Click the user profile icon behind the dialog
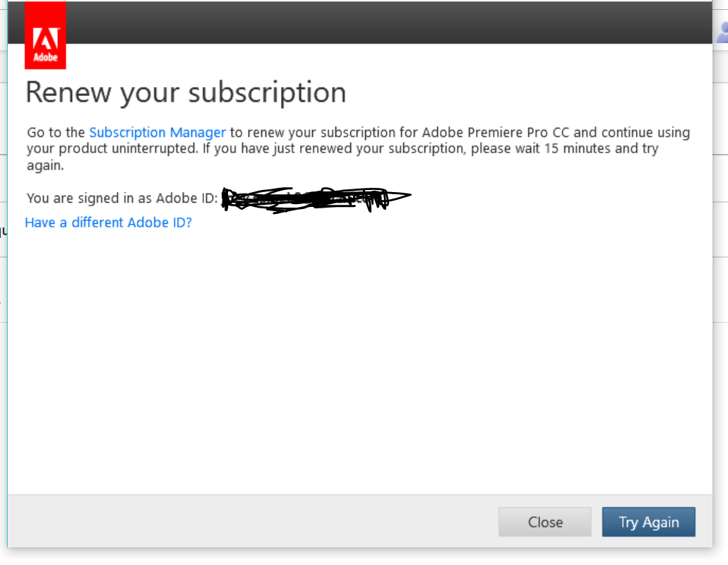The width and height of the screenshot is (728, 565). click(722, 32)
